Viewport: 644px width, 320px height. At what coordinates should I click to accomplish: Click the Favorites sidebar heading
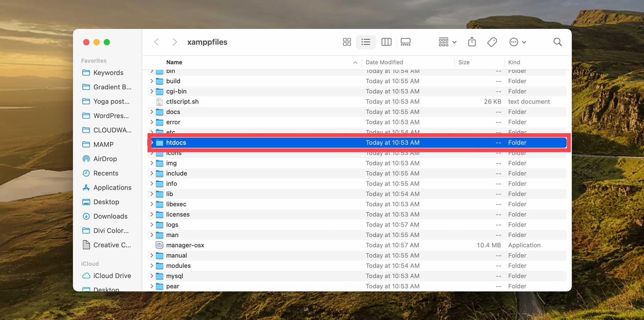[x=94, y=61]
